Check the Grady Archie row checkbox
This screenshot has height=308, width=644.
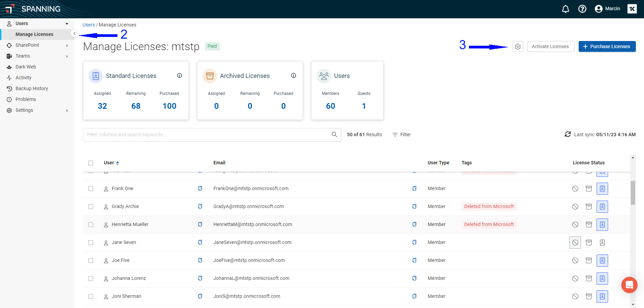click(x=91, y=207)
